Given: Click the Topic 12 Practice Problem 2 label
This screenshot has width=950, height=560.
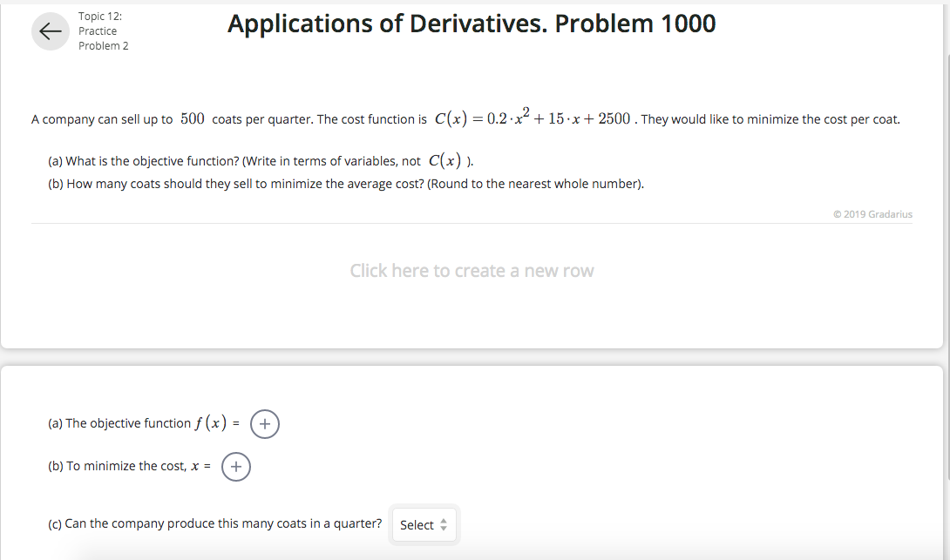Looking at the screenshot, I should pos(104,30).
